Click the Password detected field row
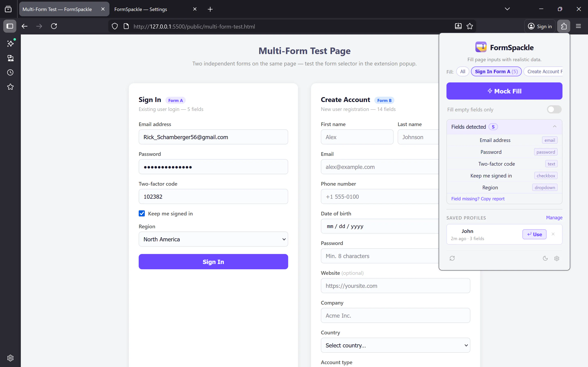 [x=504, y=152]
